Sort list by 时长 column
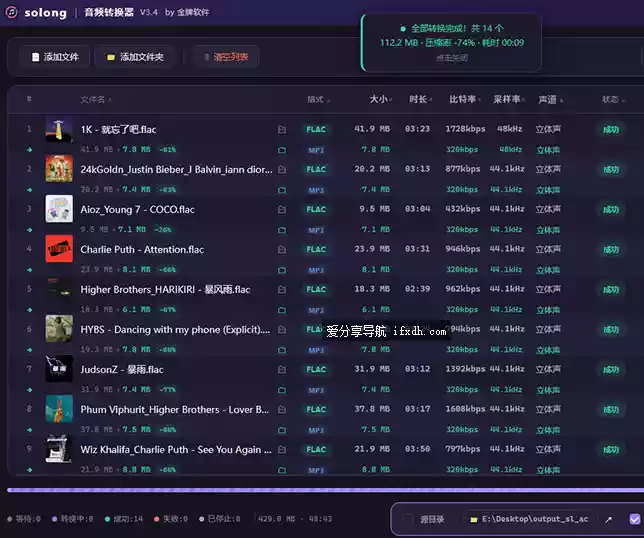644x538 pixels. point(420,99)
